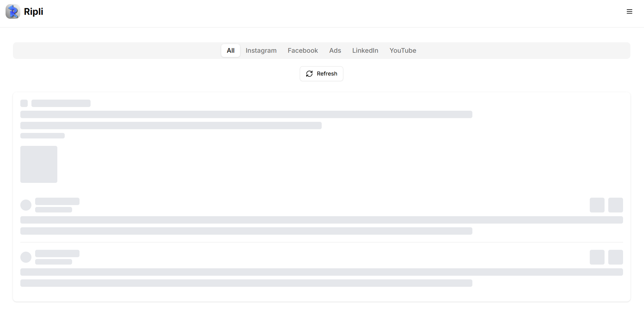The image size is (644, 309).
Task: Click the left action icon on second post
Action: (597, 257)
